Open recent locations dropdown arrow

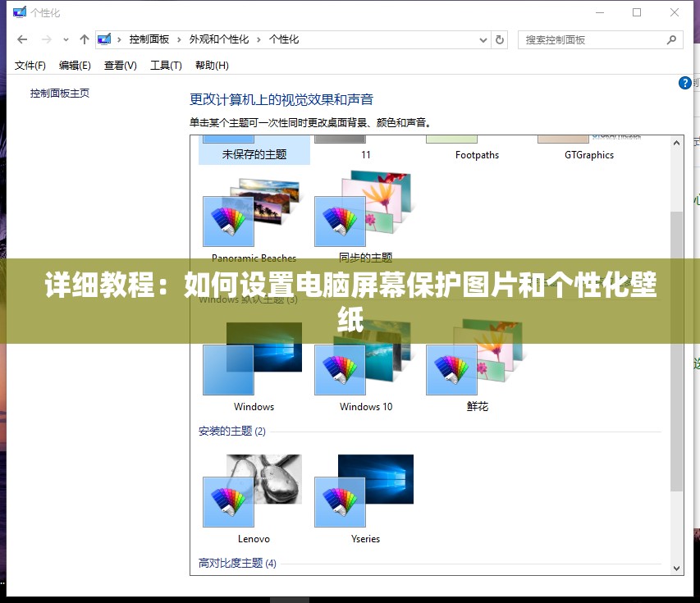[66, 40]
